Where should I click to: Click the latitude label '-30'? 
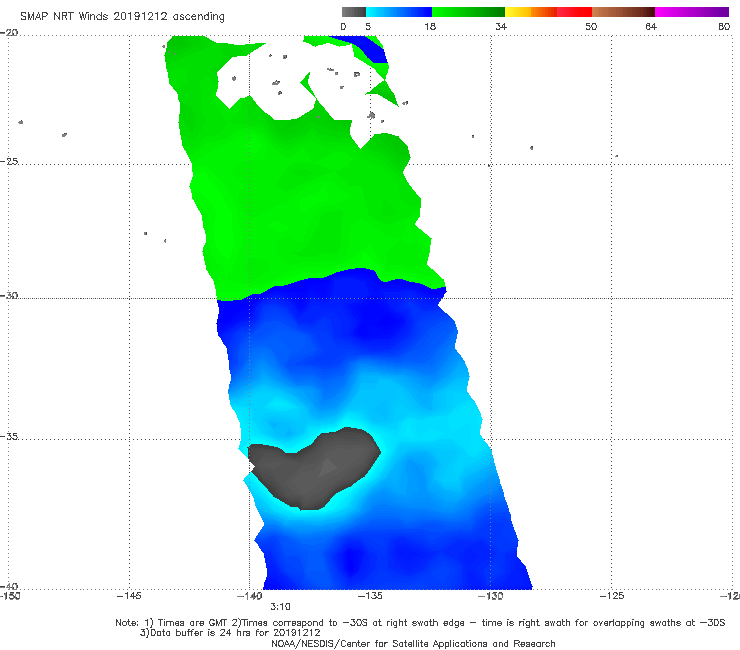tap(9, 295)
